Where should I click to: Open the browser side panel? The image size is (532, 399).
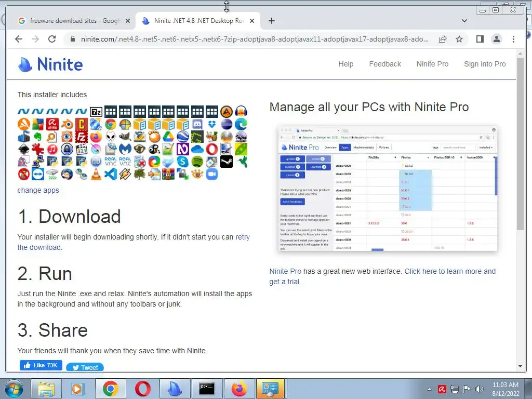[x=480, y=39]
